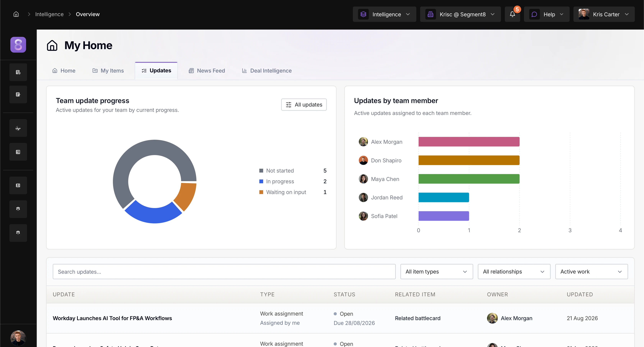The image size is (644, 347).
Task: Click Don Shapiro's avatar in the chart
Action: pos(363,160)
